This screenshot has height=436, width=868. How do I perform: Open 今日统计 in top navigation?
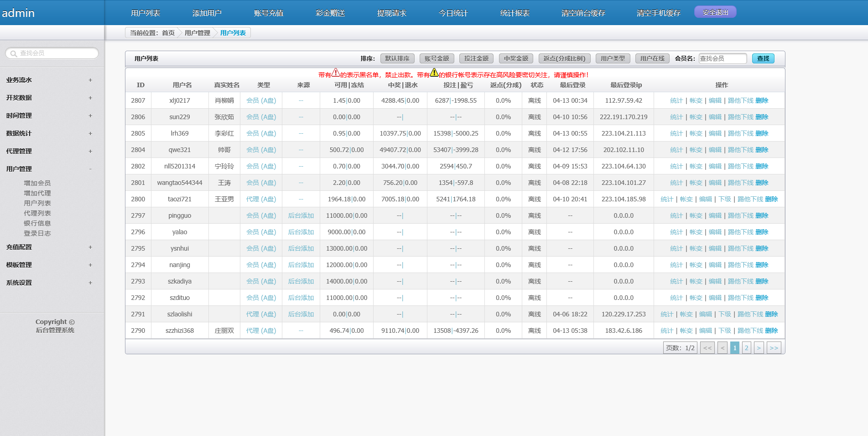click(453, 13)
